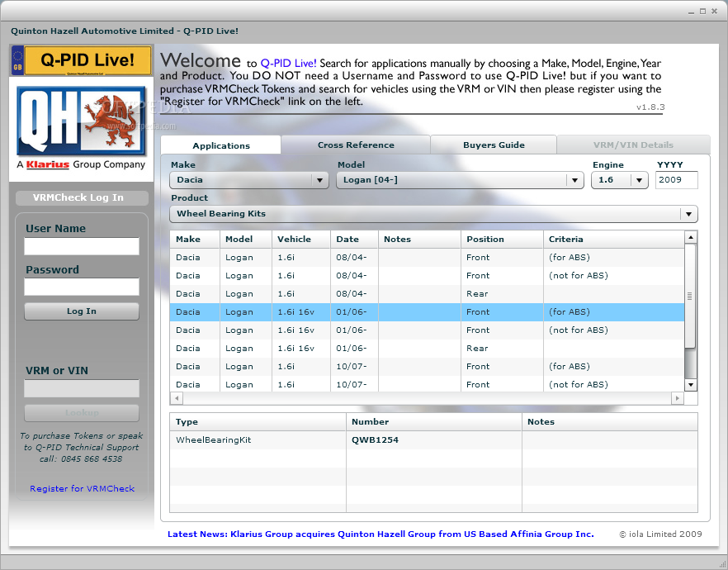Select the 1.6i 16v Front (not for ABS) row
728x570 pixels.
point(428,330)
